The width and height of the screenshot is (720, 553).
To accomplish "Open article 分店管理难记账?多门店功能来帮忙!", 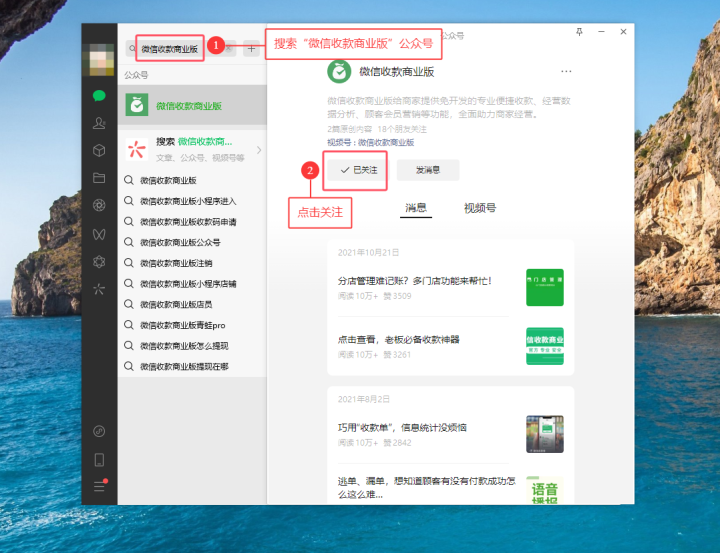I will click(414, 281).
